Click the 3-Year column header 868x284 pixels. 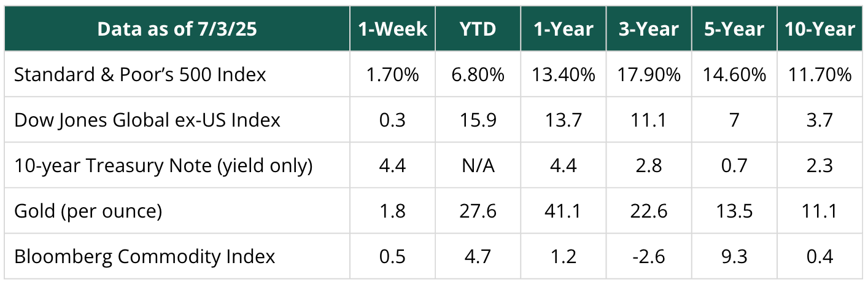click(648, 29)
